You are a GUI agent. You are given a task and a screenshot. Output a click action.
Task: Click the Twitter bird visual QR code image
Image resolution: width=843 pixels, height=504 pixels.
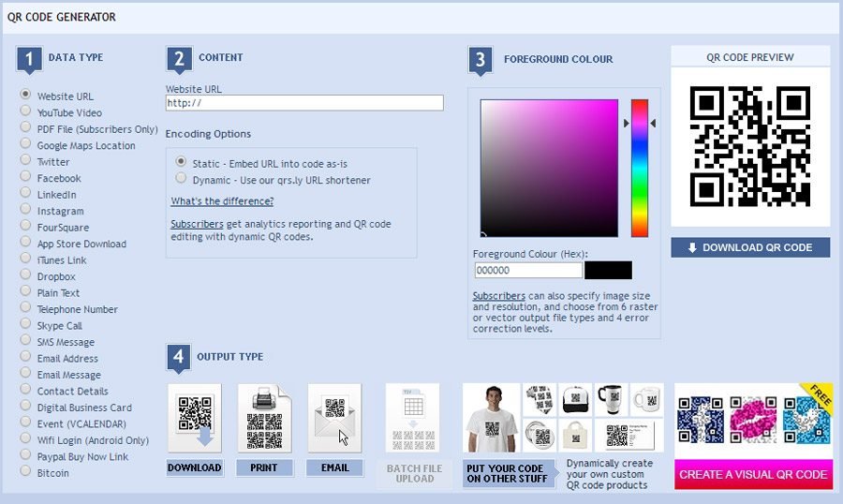click(x=806, y=420)
